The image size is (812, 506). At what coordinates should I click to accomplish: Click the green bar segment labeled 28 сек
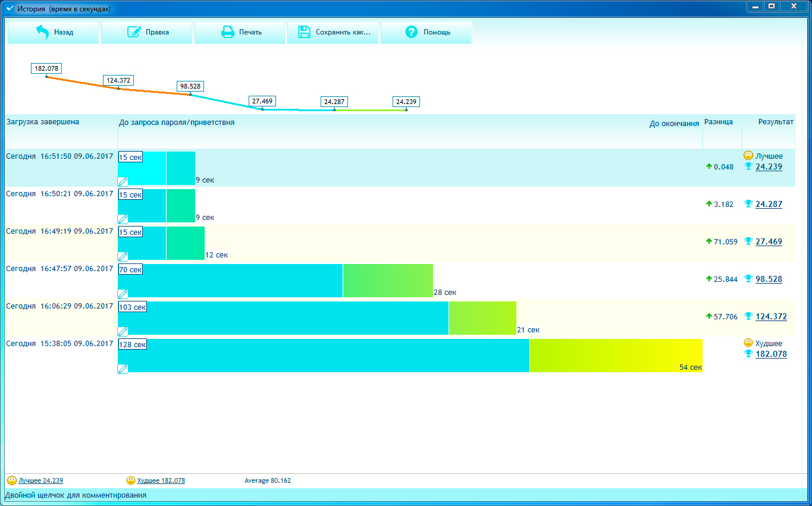388,281
